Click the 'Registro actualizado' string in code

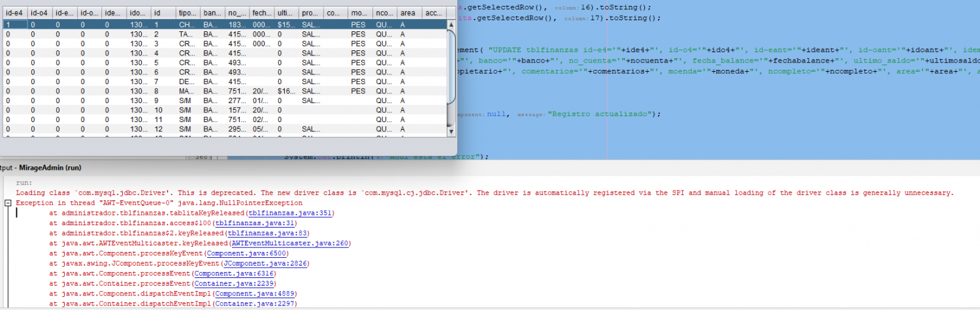coord(602,114)
